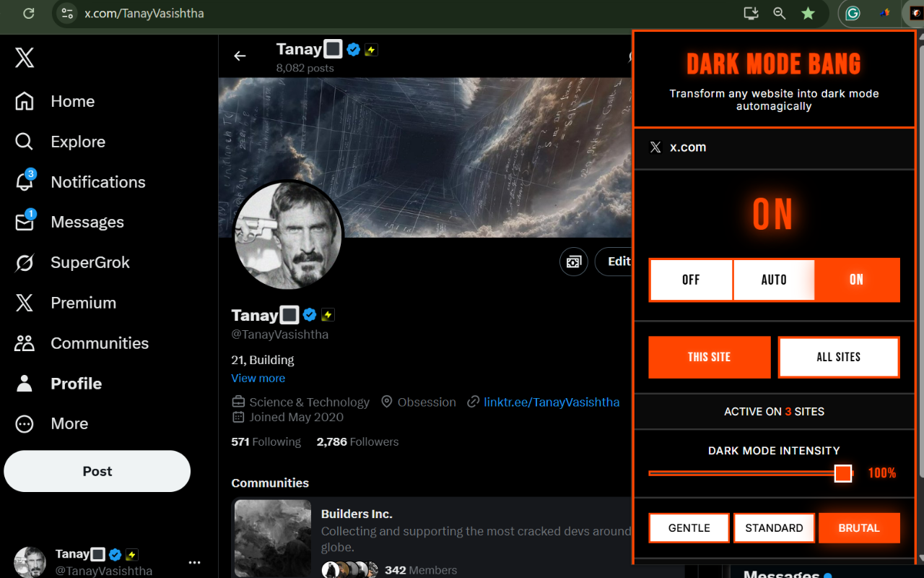The height and width of the screenshot is (578, 924).
Task: Open the Builders Inc. community card
Action: 432,538
